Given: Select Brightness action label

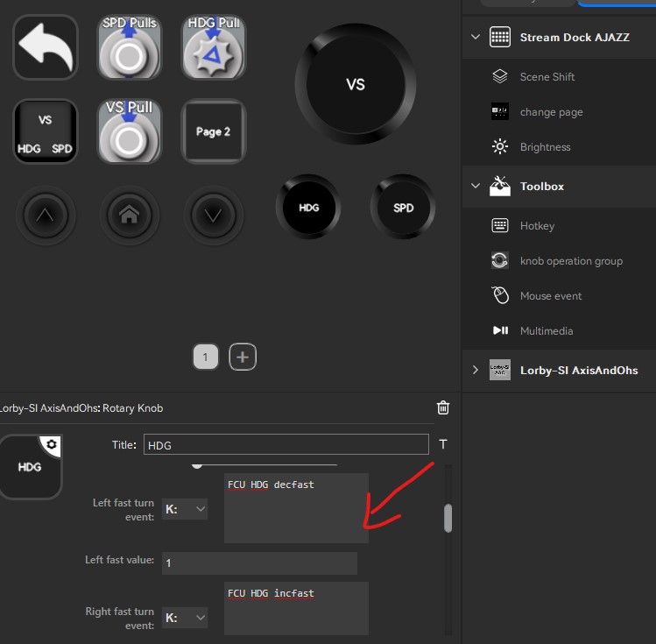Looking at the screenshot, I should 545,147.
